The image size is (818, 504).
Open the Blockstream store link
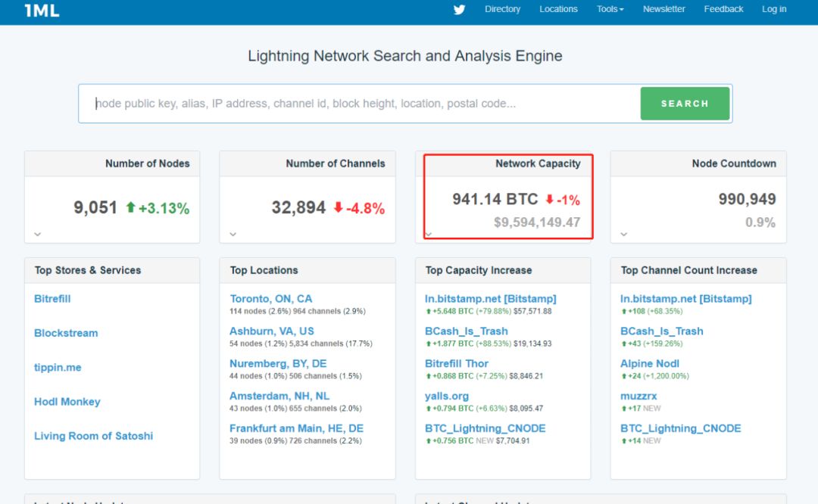[66, 333]
